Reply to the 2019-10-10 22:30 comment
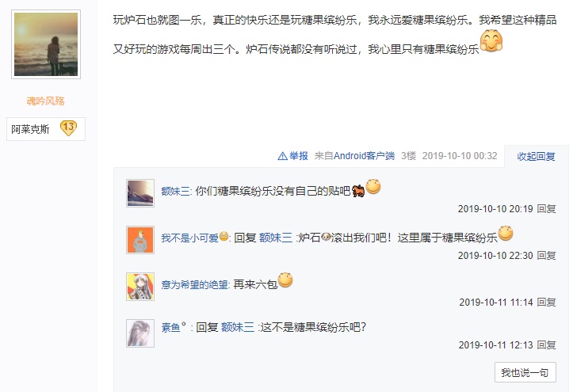 coord(546,256)
